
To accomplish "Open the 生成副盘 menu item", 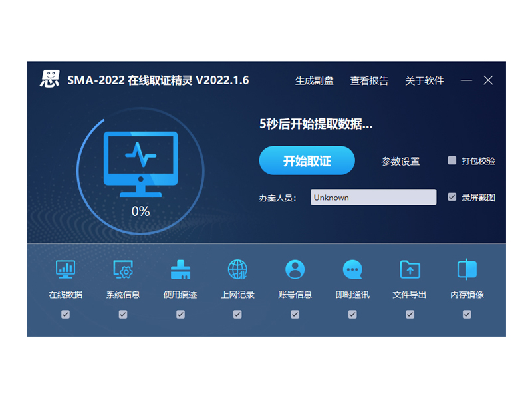I will [311, 81].
